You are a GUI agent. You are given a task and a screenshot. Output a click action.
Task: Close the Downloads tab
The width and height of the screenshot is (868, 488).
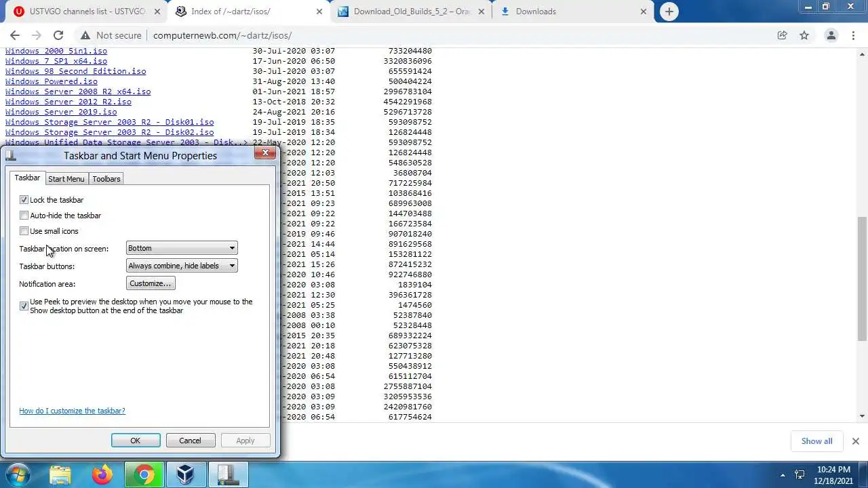(644, 12)
